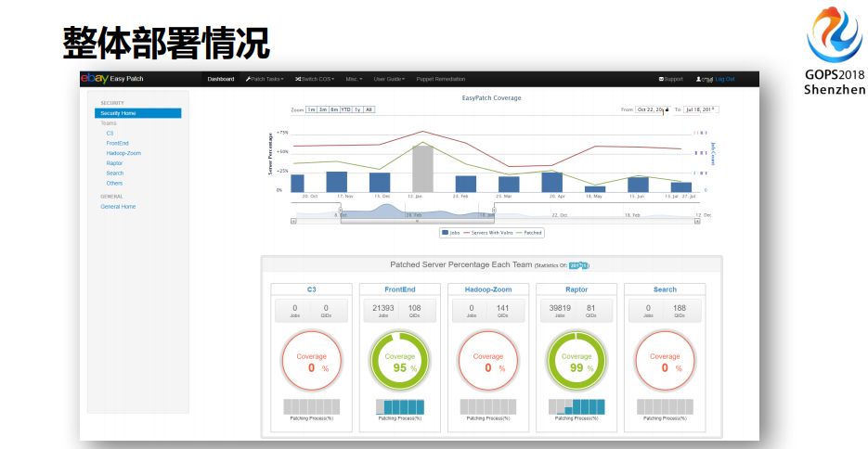The width and height of the screenshot is (868, 449).
Task: Click Search coverage 0% circle
Action: (x=665, y=361)
